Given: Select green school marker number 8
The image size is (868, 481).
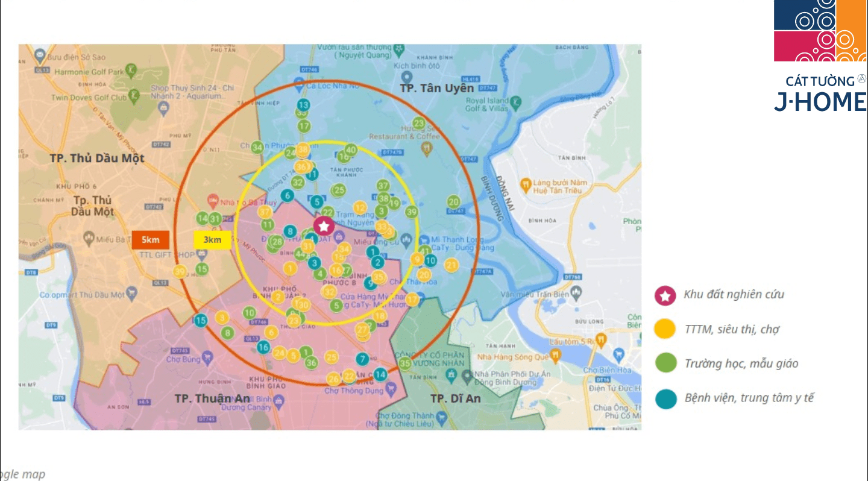Looking at the screenshot, I should (x=227, y=332).
